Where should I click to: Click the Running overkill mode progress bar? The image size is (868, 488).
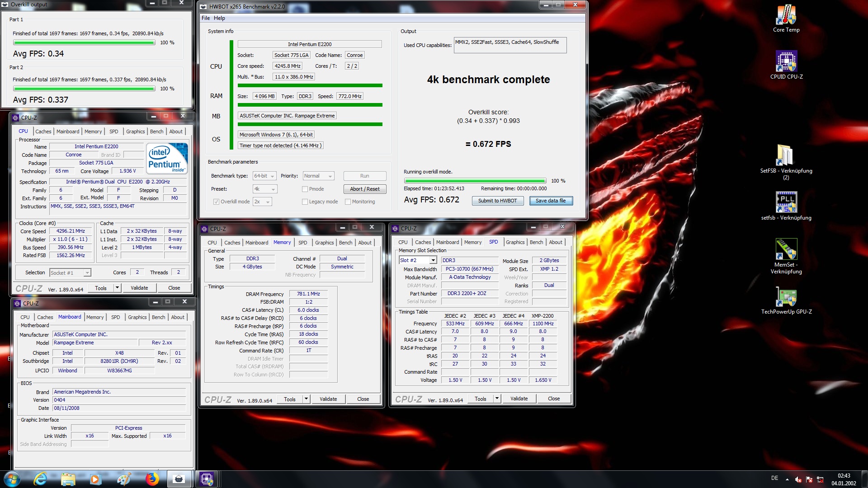(x=475, y=181)
